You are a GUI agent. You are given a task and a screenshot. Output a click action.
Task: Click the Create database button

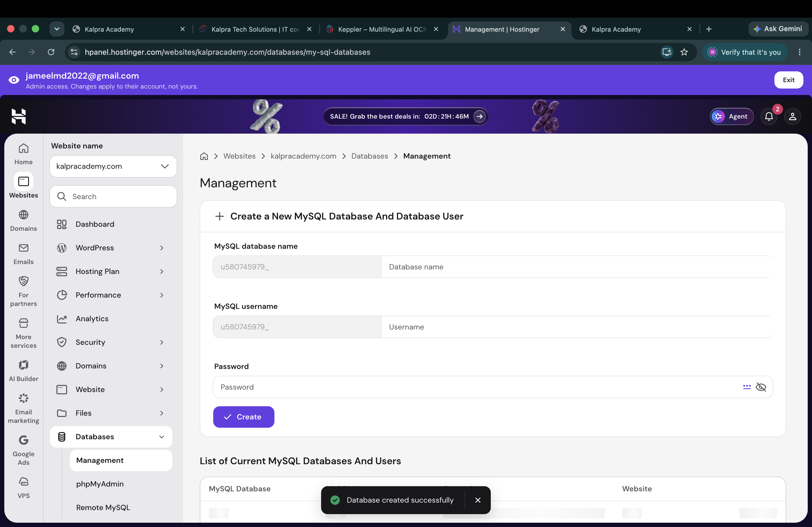pyautogui.click(x=244, y=417)
